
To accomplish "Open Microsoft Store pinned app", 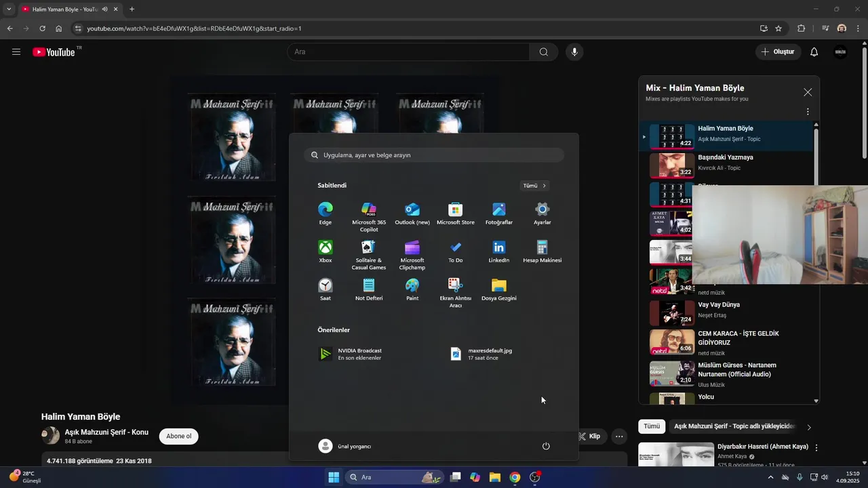I will click(456, 213).
